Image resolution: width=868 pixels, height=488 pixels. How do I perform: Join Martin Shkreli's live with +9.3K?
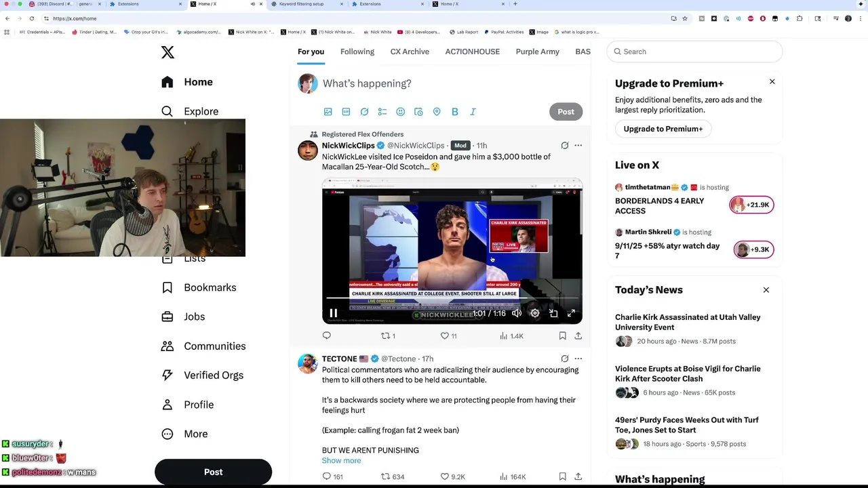pos(753,249)
